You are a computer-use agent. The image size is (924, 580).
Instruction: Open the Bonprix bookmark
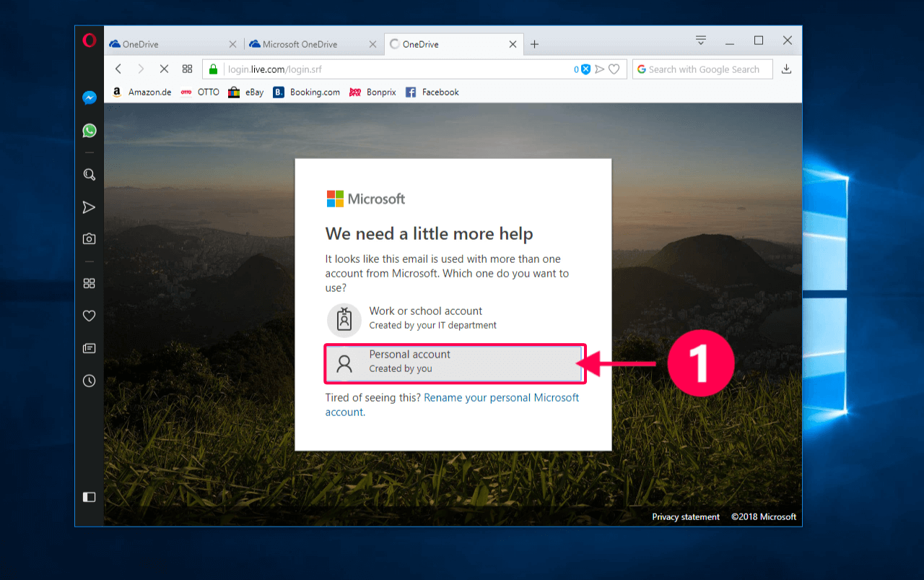372,92
